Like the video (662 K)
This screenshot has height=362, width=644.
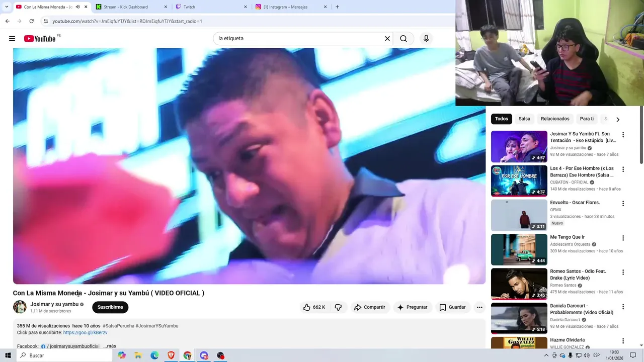314,307
